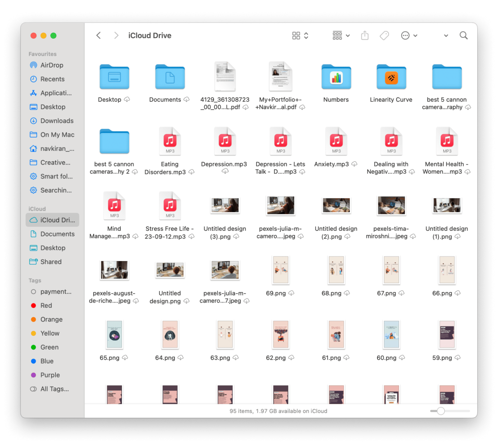Open the Shared folder in sidebar
This screenshot has width=497, height=448.
51,262
